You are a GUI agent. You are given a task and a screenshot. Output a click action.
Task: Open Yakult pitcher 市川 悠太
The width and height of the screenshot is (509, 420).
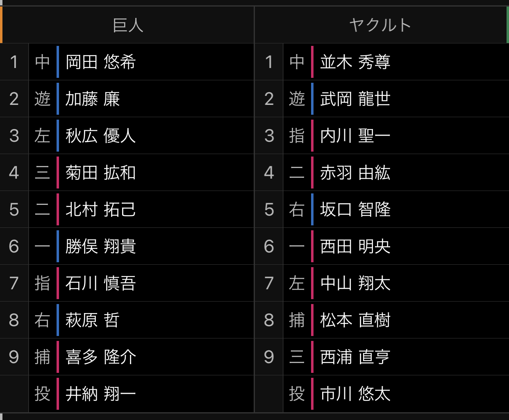point(355,394)
